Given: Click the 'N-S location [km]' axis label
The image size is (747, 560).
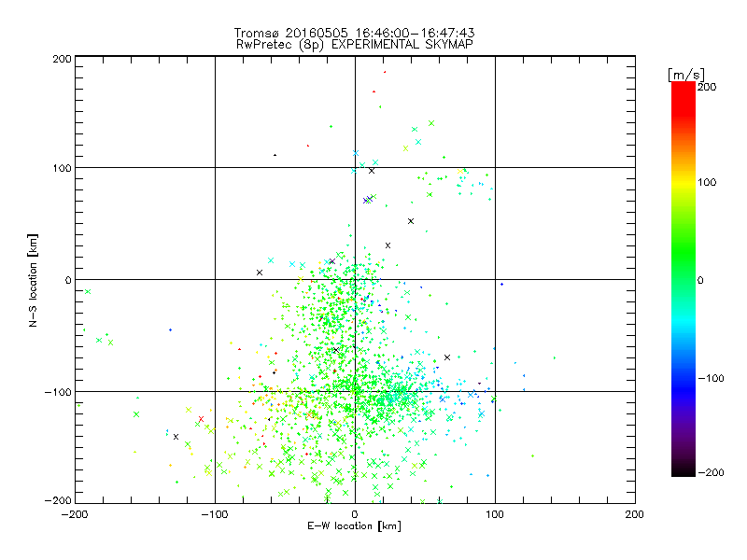Looking at the screenshot, I should click(33, 280).
